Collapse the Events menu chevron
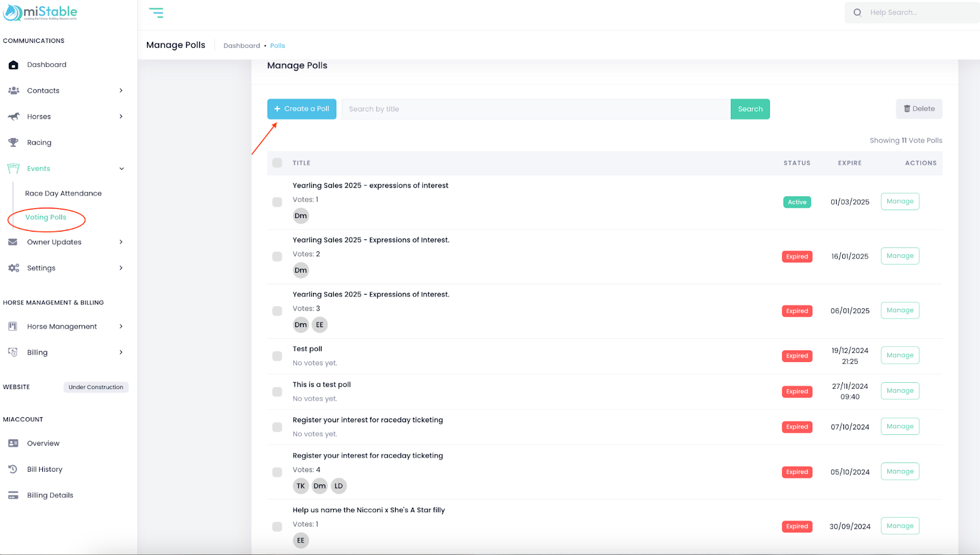 point(121,169)
